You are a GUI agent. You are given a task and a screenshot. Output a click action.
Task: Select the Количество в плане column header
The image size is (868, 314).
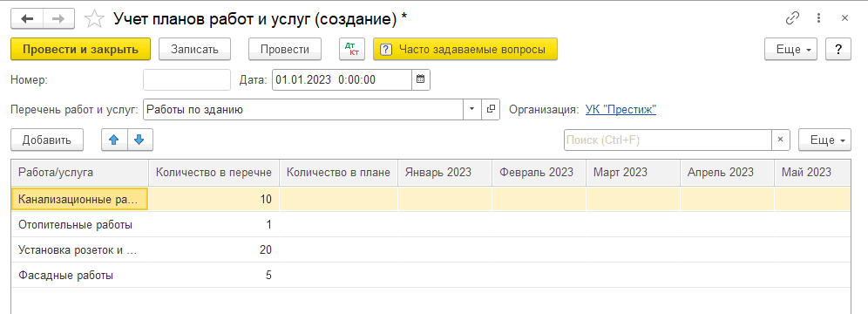click(x=338, y=172)
